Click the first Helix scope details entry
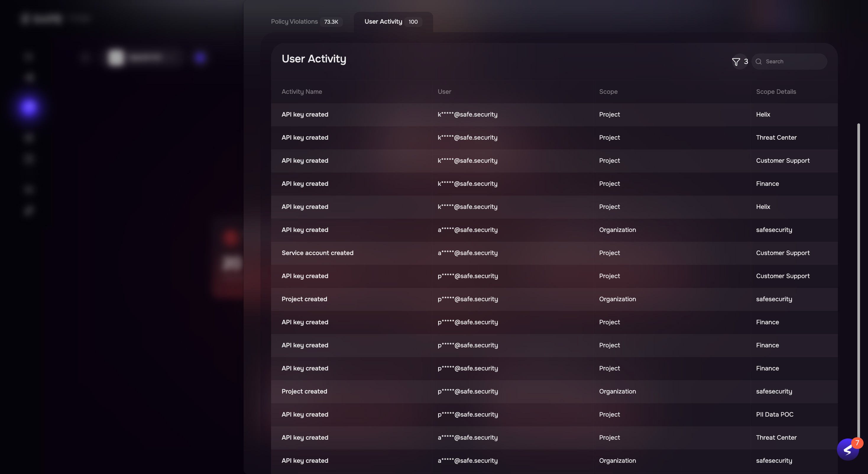Image resolution: width=868 pixels, height=474 pixels. [x=763, y=115]
